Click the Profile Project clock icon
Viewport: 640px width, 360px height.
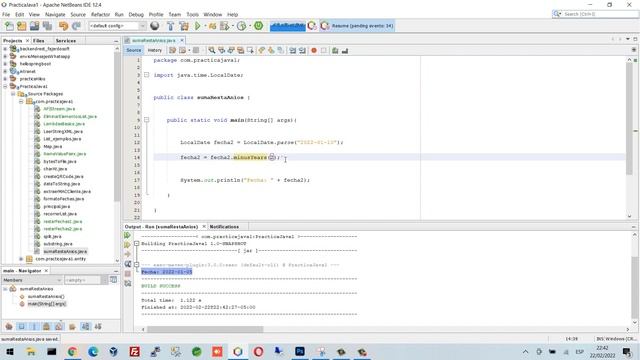coord(242,26)
